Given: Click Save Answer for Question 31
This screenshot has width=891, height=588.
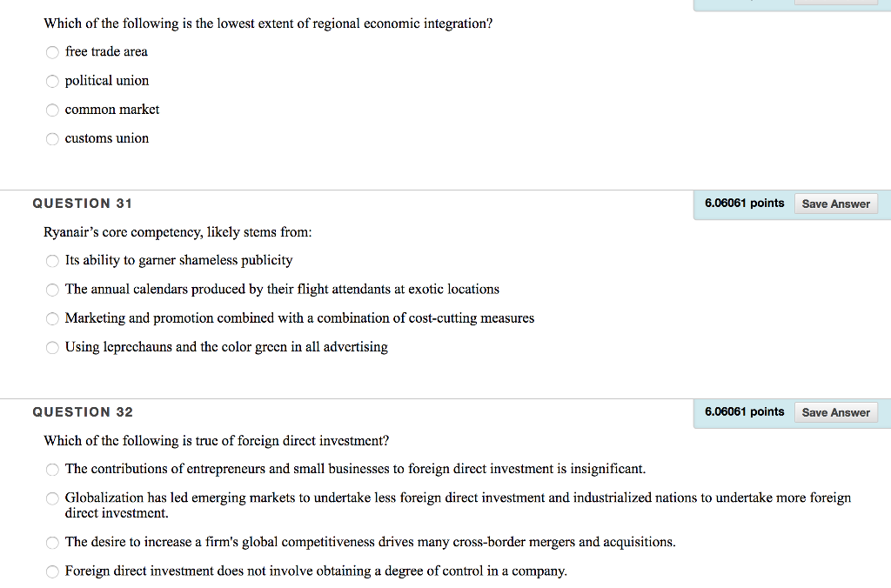Looking at the screenshot, I should (835, 204).
